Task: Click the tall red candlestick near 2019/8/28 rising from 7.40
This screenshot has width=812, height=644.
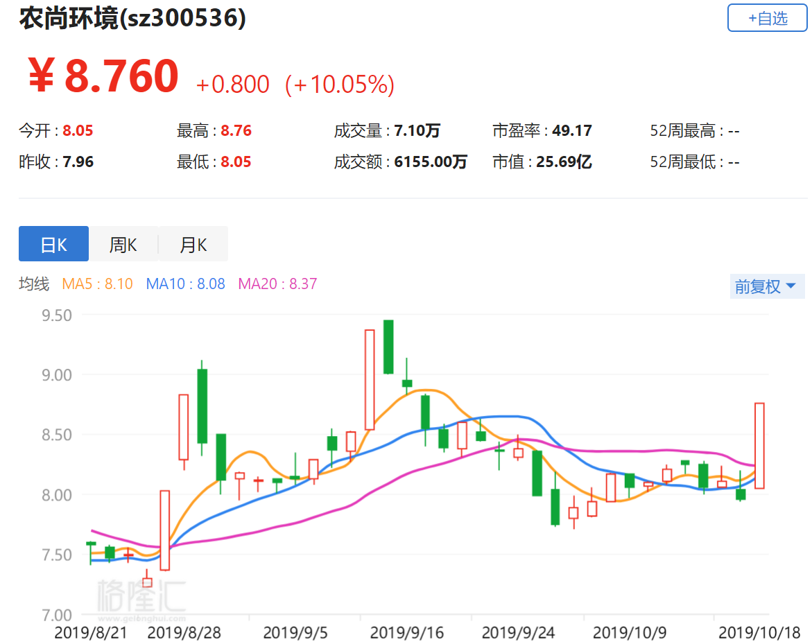Action: tap(164, 530)
